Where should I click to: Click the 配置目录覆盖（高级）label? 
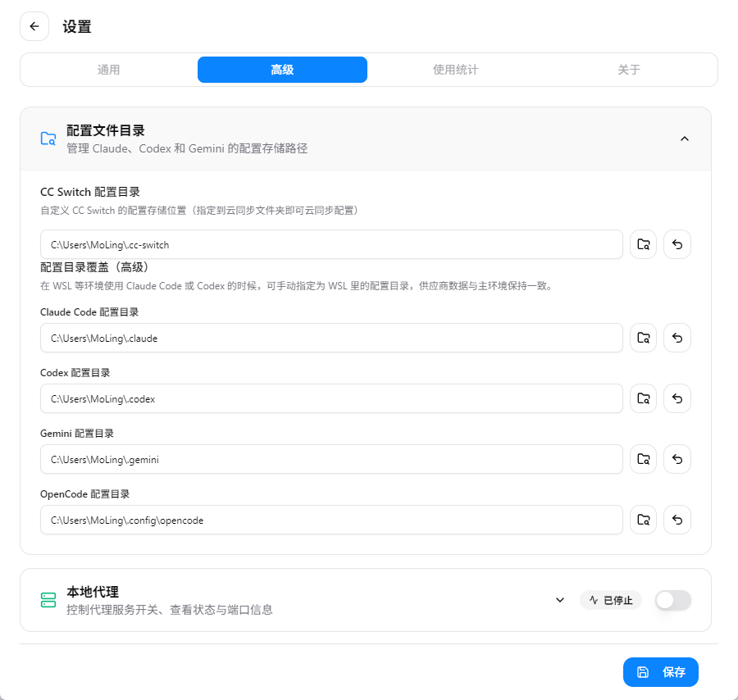click(94, 267)
